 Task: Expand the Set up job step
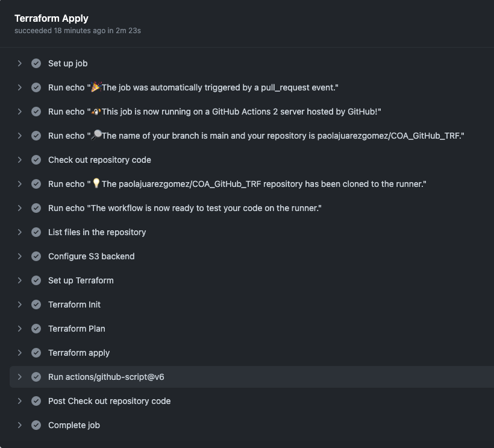[20, 63]
